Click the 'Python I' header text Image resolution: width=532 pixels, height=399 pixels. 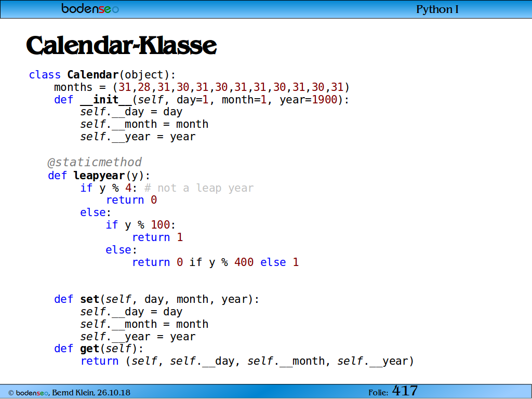click(437, 9)
